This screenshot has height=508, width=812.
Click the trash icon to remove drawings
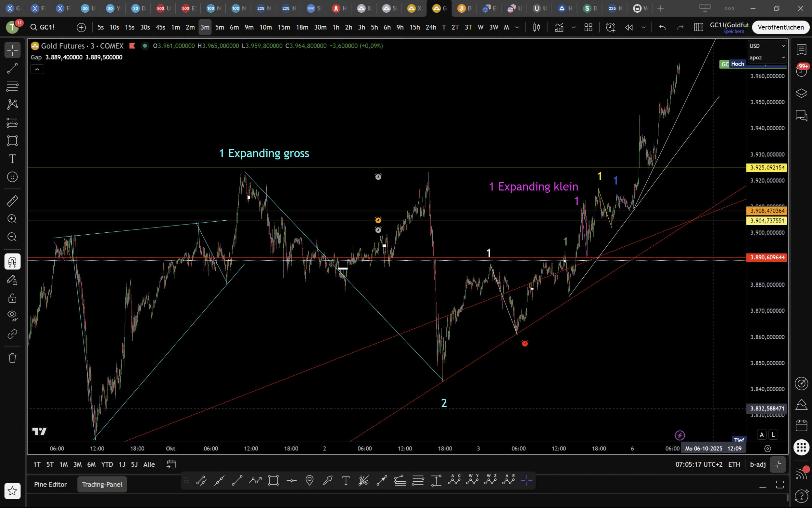coord(12,358)
